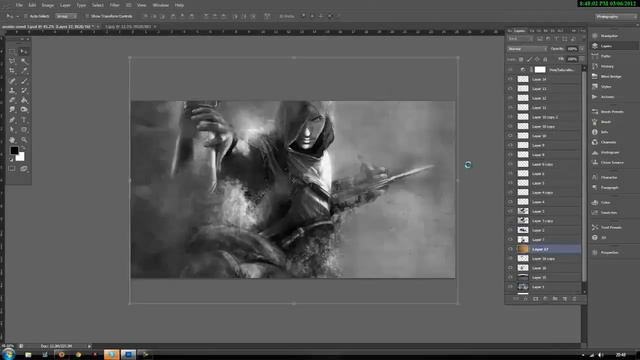Select the Rectangular Marquee tool
Image resolution: width=640 pixels, height=360 pixels.
pyautogui.click(x=12, y=51)
